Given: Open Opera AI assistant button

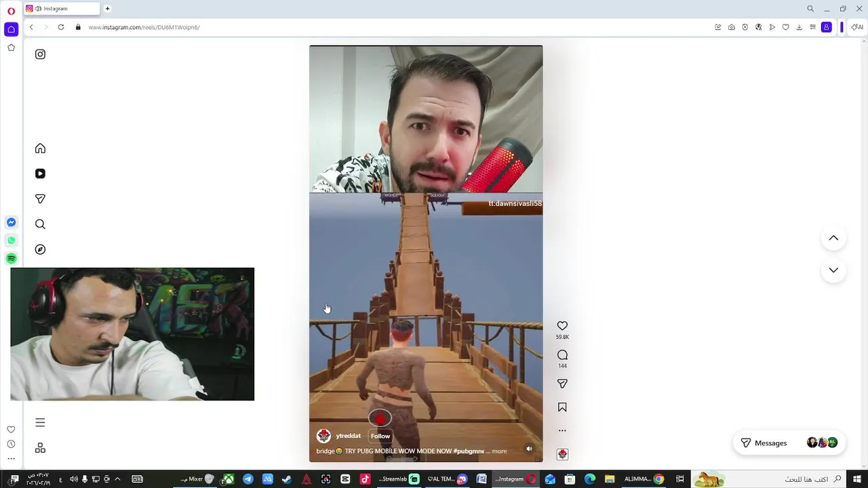Looking at the screenshot, I should pos(858,27).
